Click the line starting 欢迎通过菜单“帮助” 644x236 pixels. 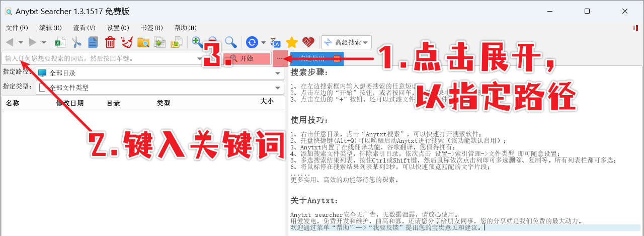386,227
